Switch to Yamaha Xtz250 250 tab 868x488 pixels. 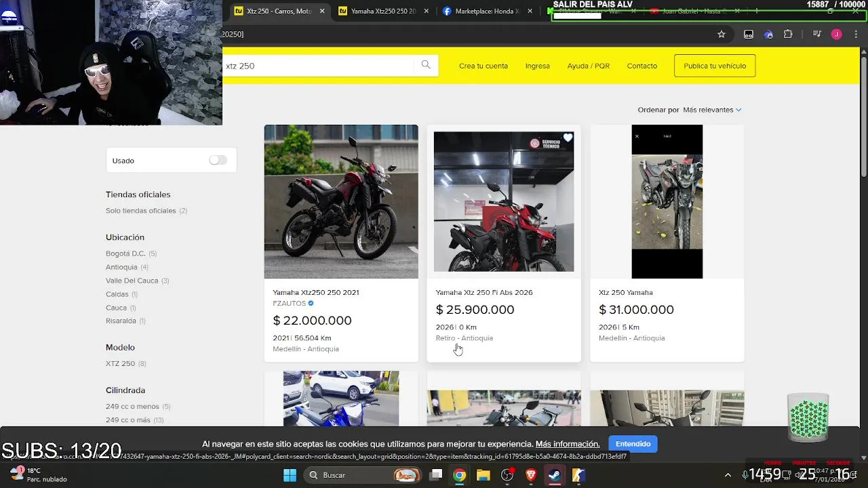pos(384,11)
